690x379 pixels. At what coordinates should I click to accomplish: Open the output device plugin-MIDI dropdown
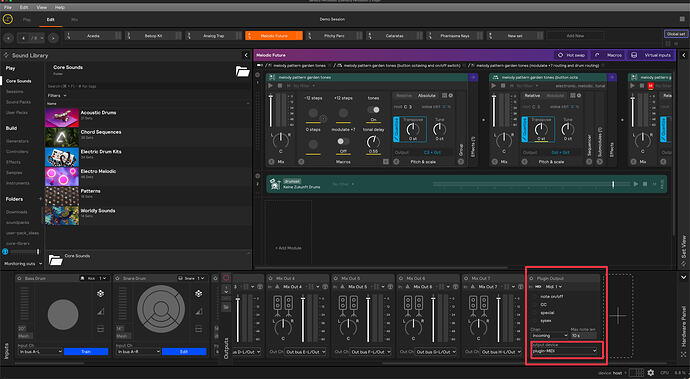click(565, 351)
